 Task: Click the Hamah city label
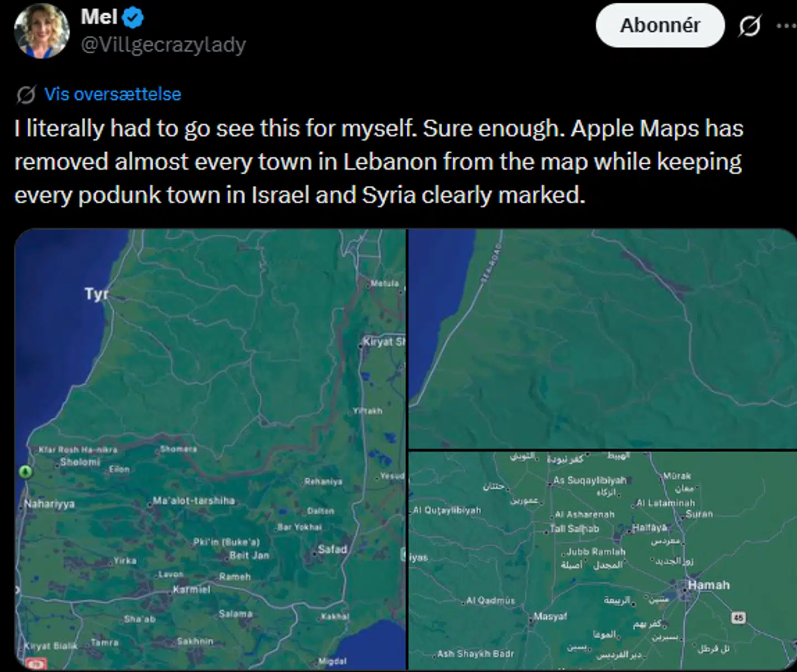click(708, 585)
